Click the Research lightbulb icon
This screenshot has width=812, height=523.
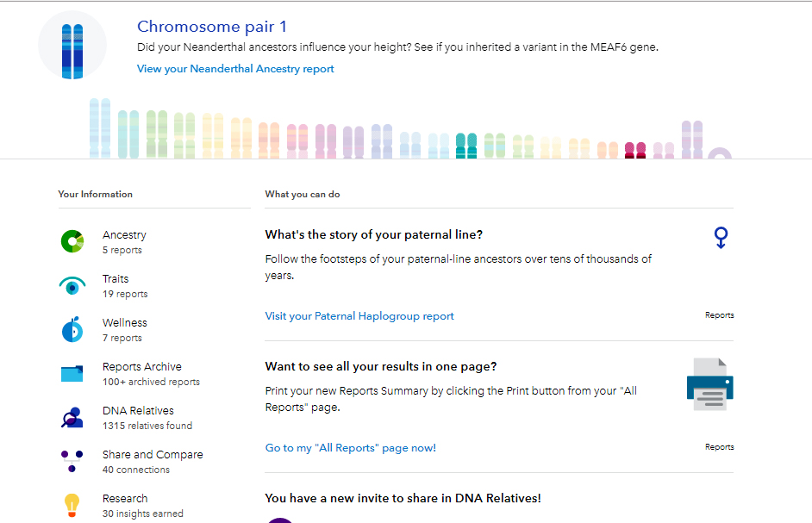click(x=72, y=505)
